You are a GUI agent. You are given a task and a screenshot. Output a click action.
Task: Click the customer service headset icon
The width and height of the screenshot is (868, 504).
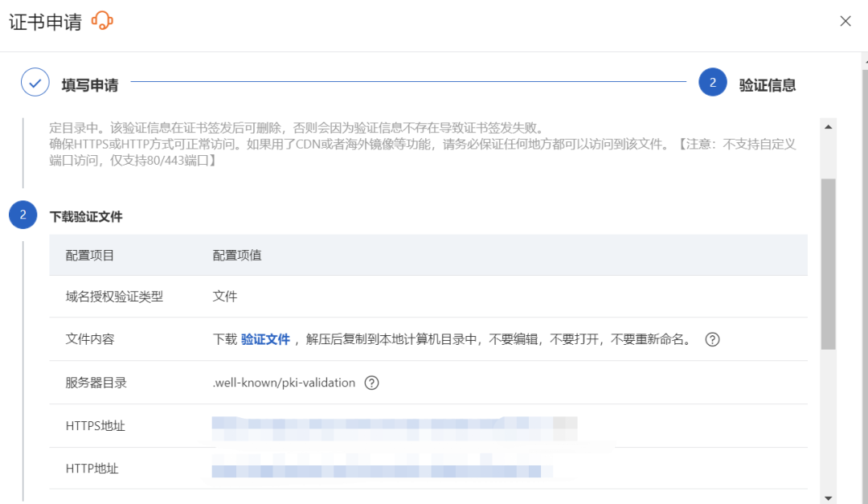(x=102, y=22)
